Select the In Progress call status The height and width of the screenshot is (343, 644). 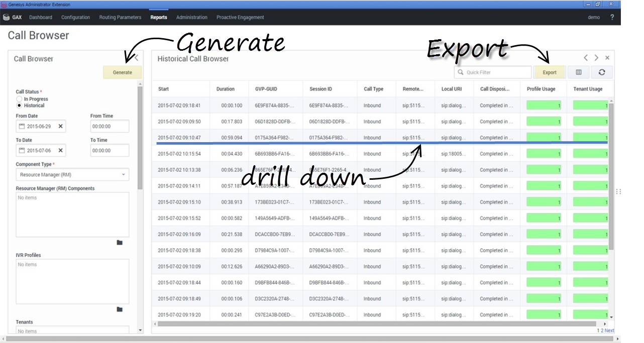click(20, 99)
